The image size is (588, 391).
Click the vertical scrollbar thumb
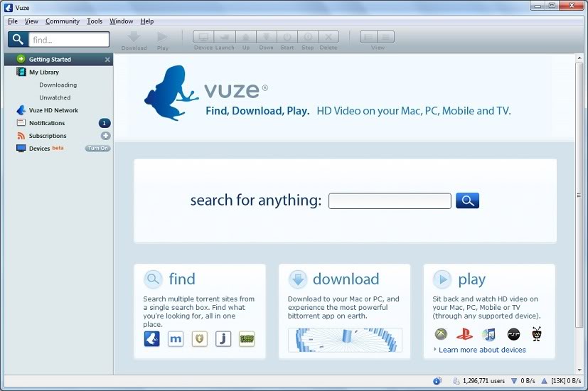579,195
